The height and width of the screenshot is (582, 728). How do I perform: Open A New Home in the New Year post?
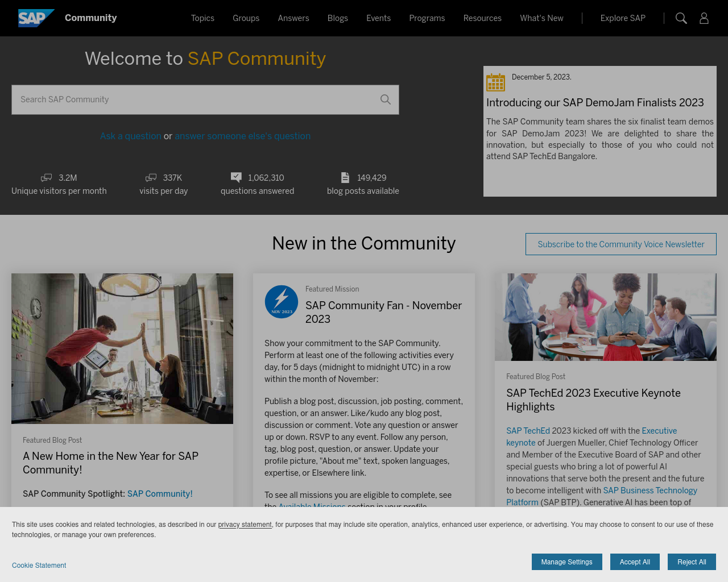coord(110,463)
